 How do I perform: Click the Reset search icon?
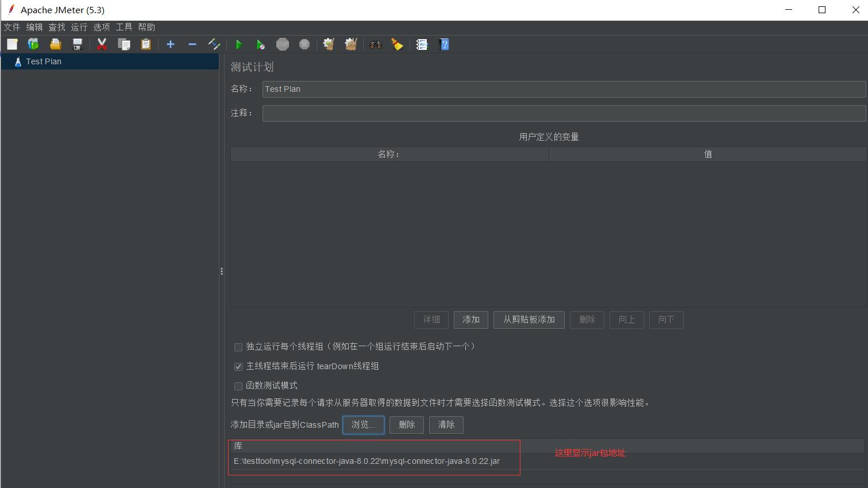[x=398, y=44]
